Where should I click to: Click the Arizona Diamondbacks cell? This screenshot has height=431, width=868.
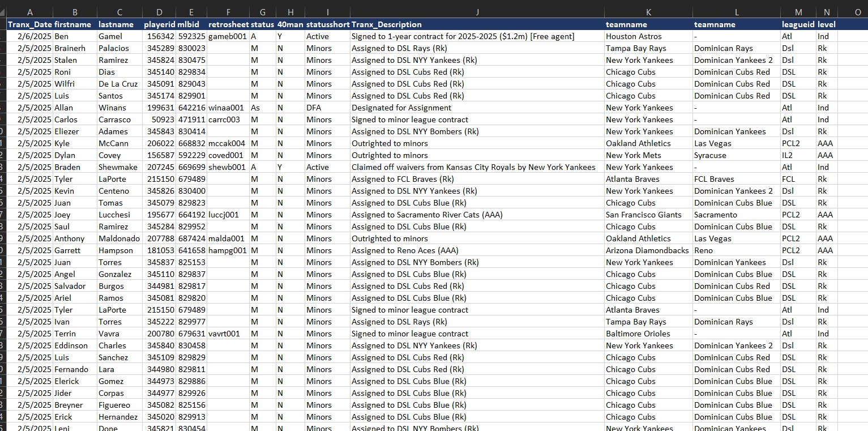pyautogui.click(x=647, y=250)
